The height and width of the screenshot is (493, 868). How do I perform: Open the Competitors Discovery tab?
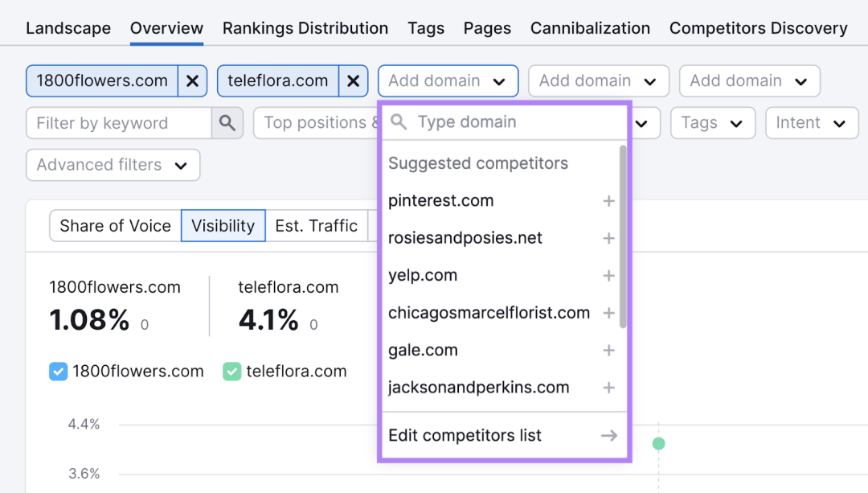pos(759,28)
